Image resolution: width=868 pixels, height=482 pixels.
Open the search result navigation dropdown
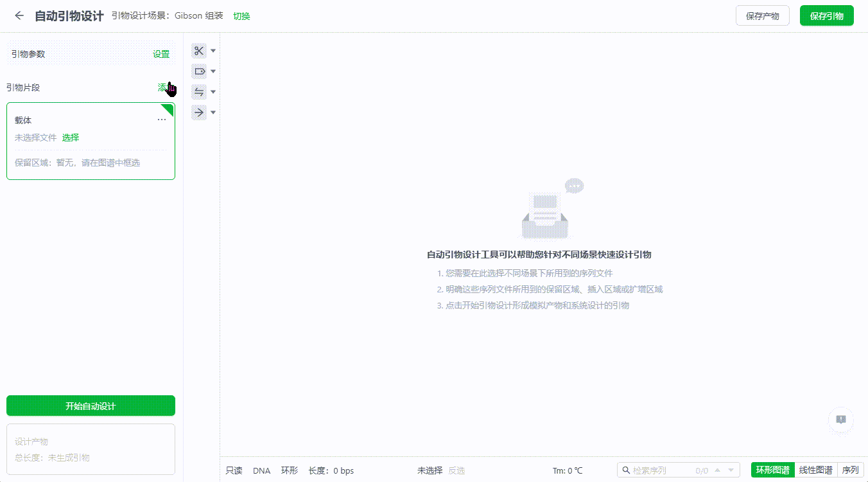tap(731, 470)
